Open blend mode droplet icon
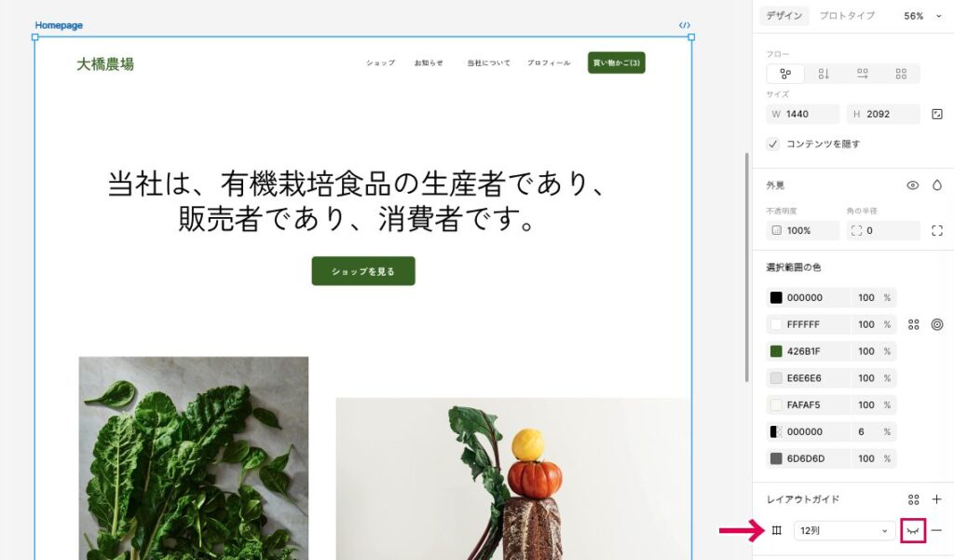 (x=937, y=185)
